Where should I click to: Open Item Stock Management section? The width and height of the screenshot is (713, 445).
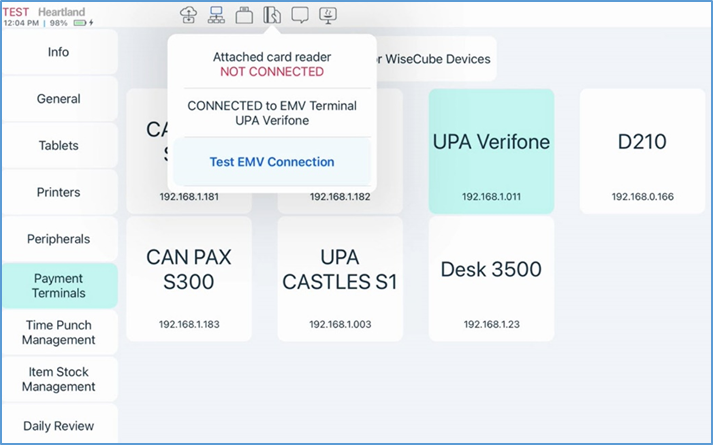click(59, 379)
